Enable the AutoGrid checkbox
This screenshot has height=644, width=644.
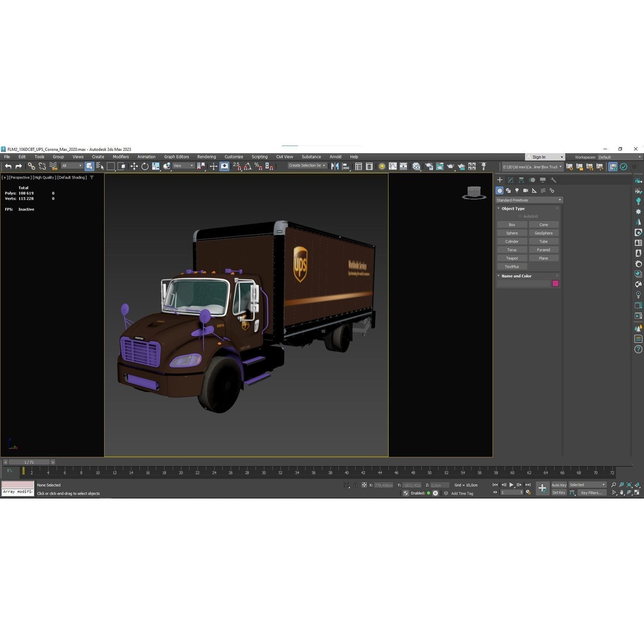(520, 216)
